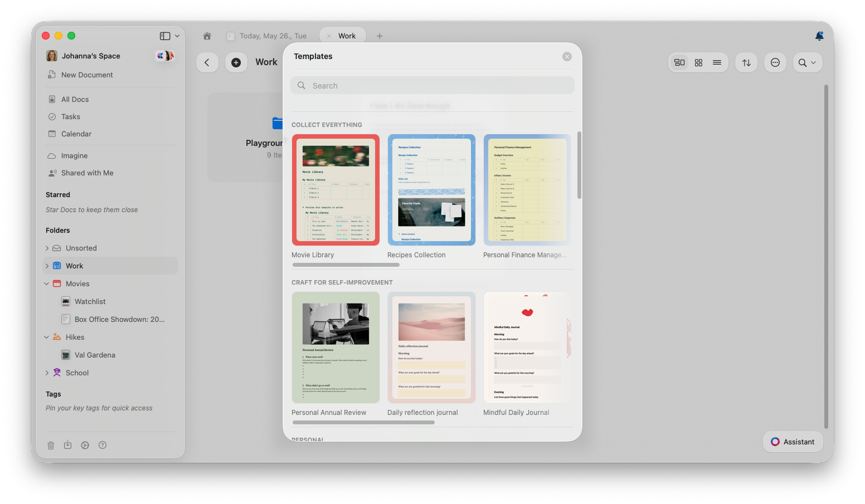Screen dimensions: 865x504
Task: Open the Watchlist document
Action: (x=90, y=301)
